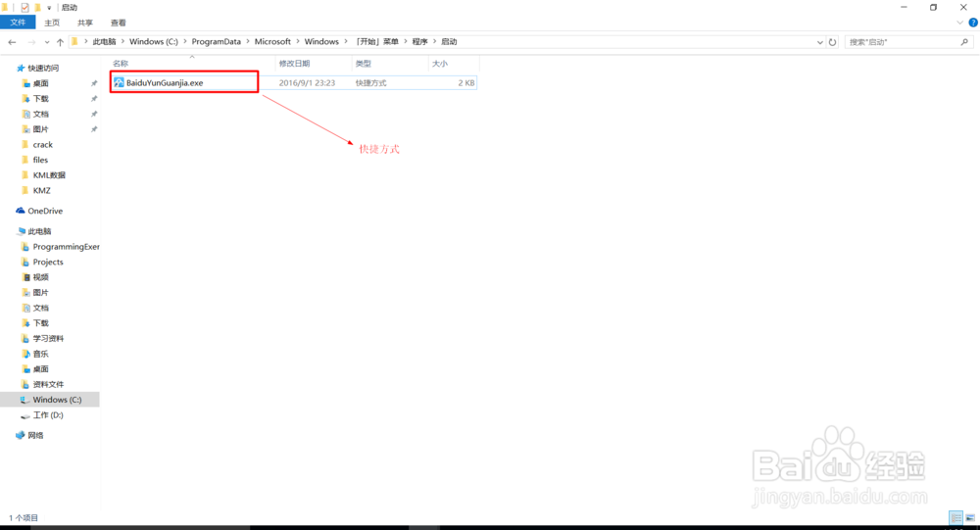Switch to the 查看 ribbon tab
The width and height of the screenshot is (980, 530).
119,23
